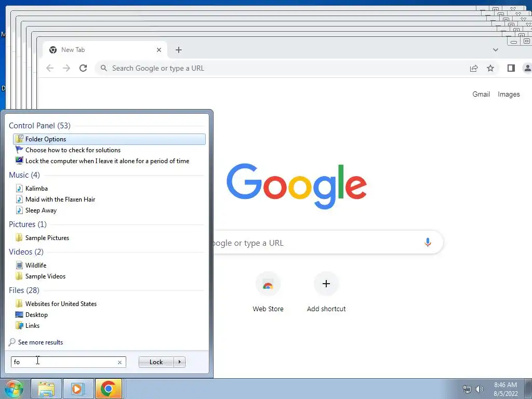Viewport: 532px width, 399px height.
Task: Click the network icon in system tray
Action: [x=467, y=389]
